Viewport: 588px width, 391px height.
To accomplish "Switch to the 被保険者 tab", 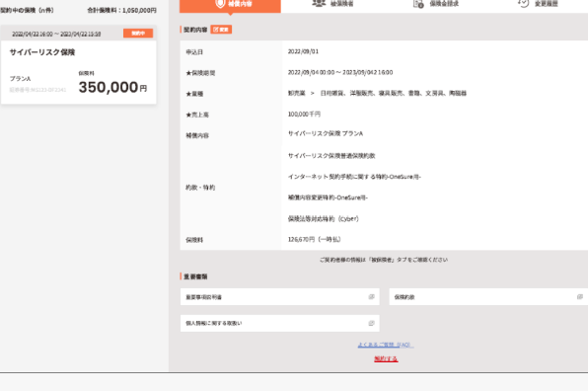I will [x=332, y=4].
